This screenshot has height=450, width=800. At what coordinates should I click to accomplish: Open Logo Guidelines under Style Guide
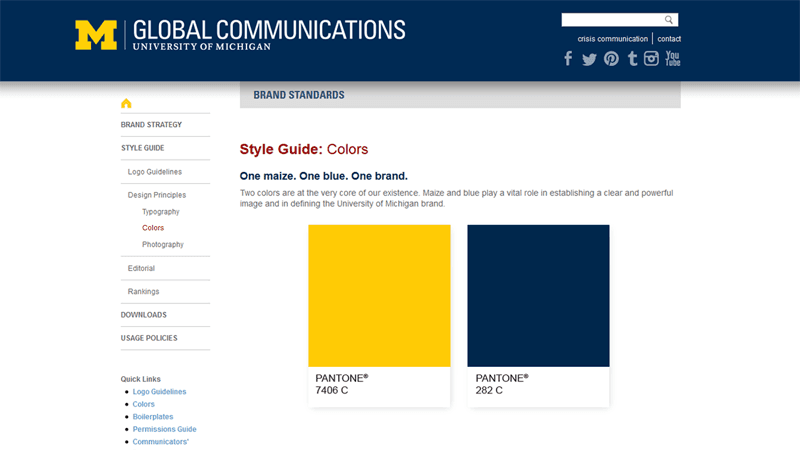tap(155, 172)
